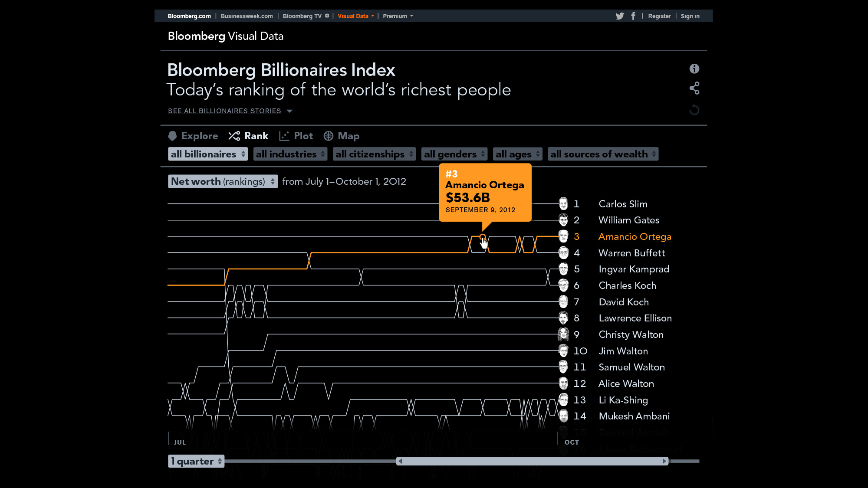Switch to the Explore view tab
This screenshot has height=488, width=868.
tap(193, 136)
